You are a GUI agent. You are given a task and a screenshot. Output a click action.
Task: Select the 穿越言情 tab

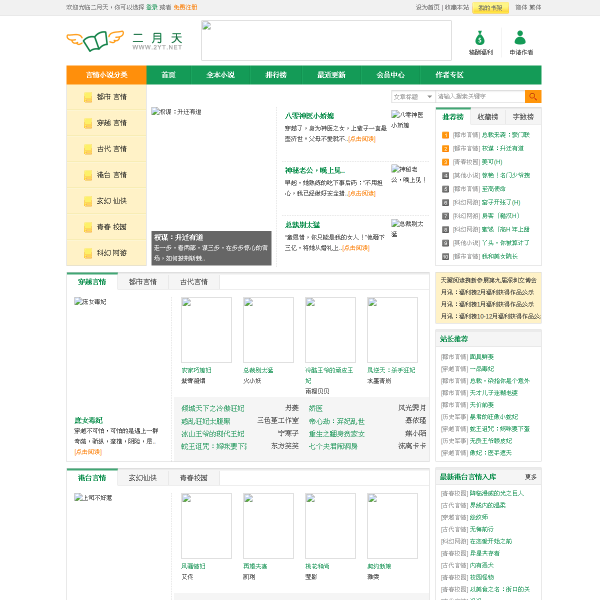point(92,282)
